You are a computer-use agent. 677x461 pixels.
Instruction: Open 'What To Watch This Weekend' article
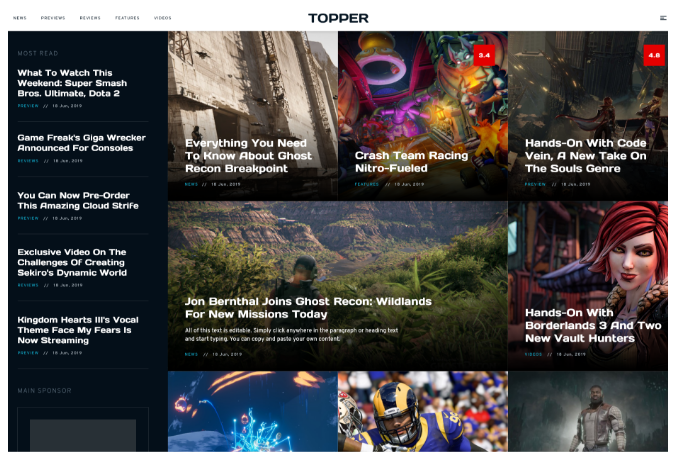[72, 83]
